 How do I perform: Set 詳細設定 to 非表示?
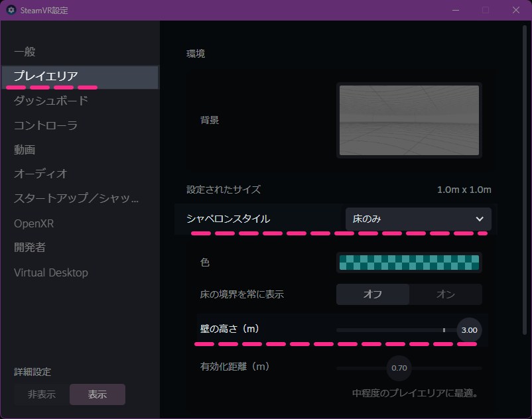[42, 394]
